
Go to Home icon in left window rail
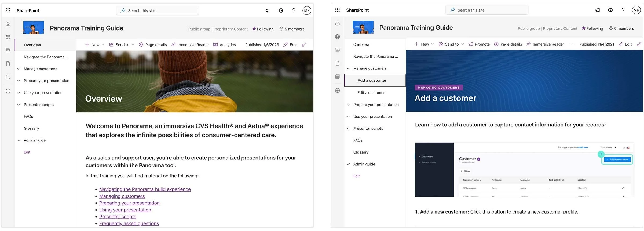[8, 24]
